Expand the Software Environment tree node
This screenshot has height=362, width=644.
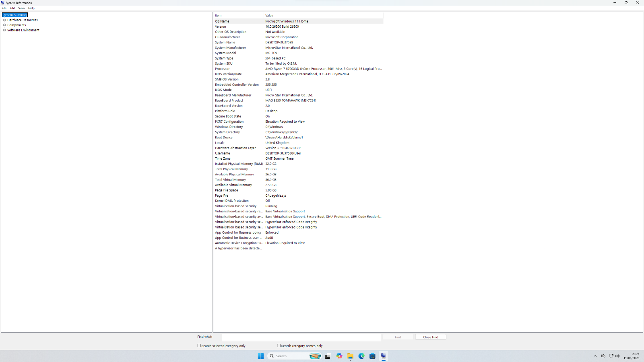point(4,30)
